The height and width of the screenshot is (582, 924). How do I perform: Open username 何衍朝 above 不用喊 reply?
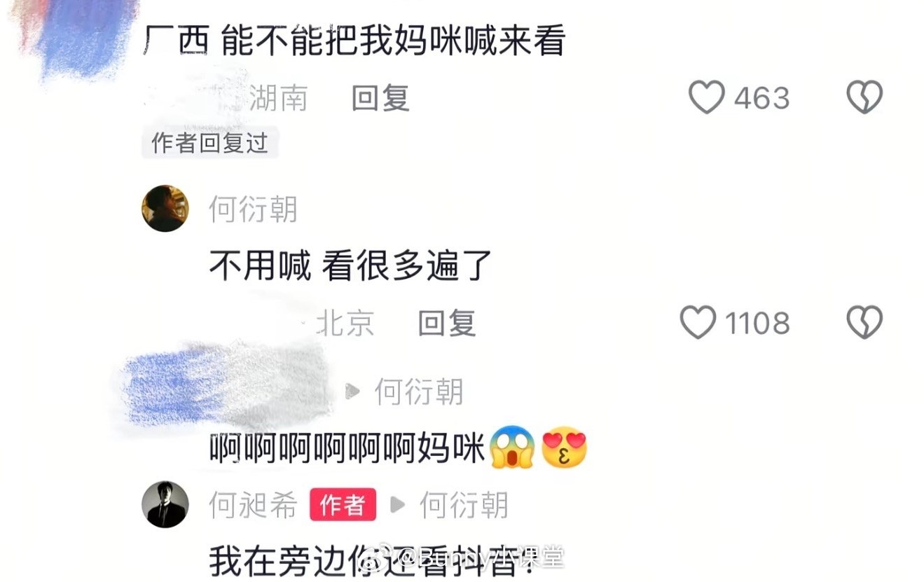click(x=253, y=209)
